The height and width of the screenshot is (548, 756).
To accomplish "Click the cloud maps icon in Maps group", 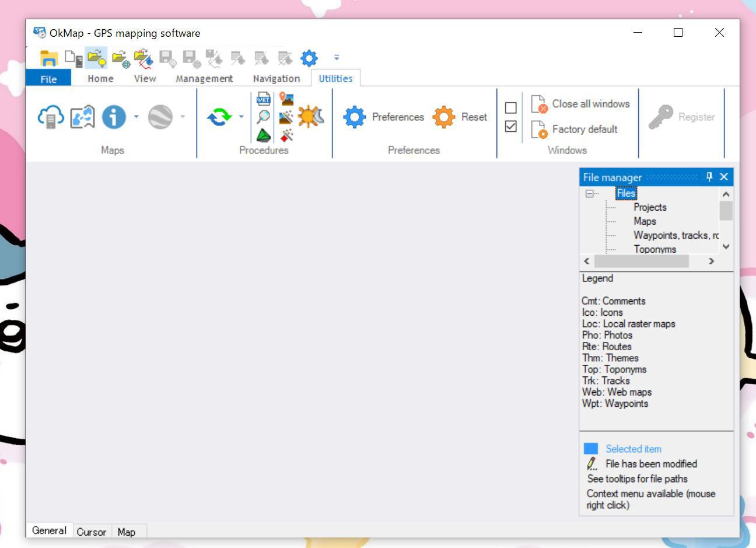I will point(50,117).
